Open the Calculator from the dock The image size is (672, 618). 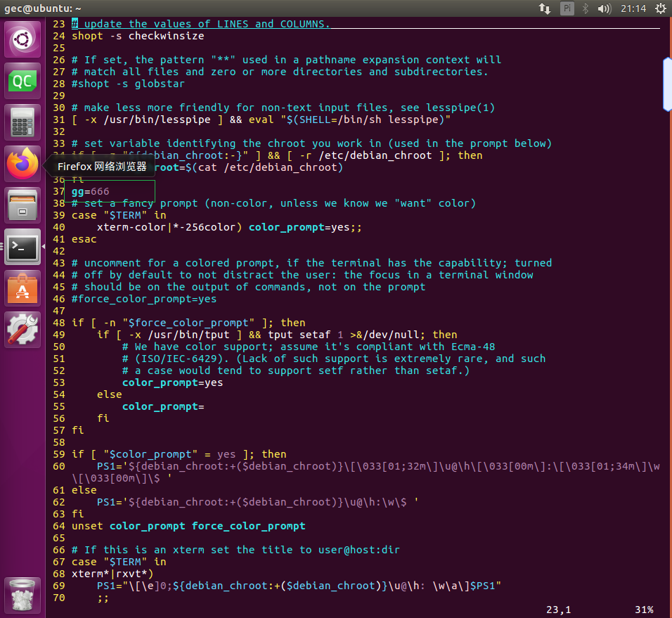22,122
